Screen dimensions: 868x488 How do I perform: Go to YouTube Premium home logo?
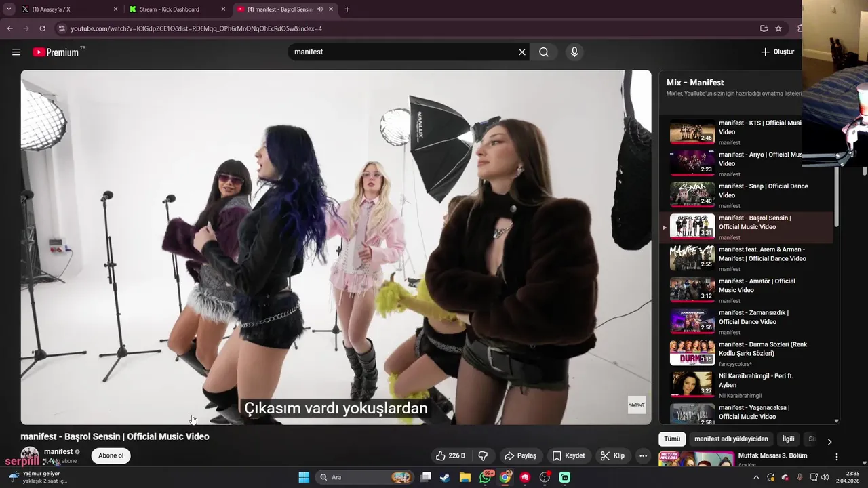pos(56,52)
